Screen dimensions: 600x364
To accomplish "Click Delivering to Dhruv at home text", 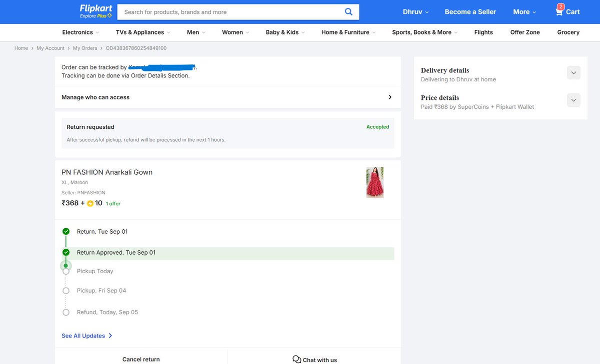I will pos(458,79).
